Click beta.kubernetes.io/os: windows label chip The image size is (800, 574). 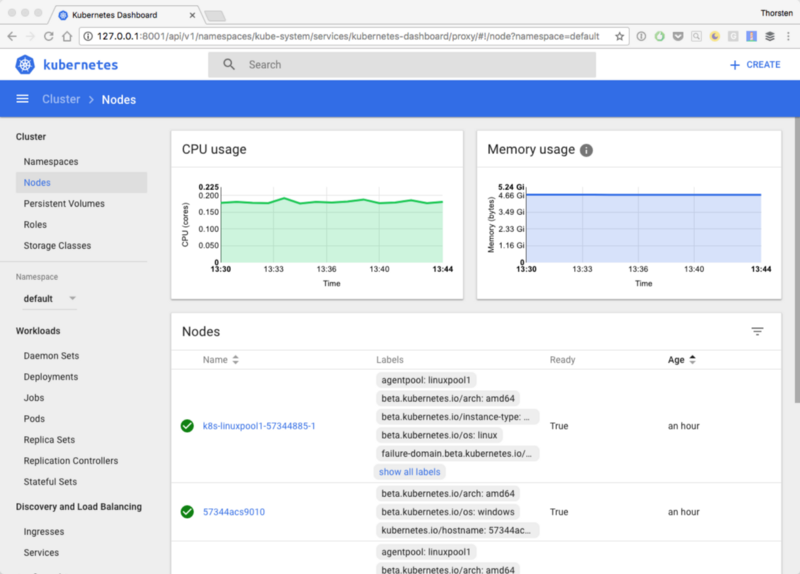(x=447, y=512)
